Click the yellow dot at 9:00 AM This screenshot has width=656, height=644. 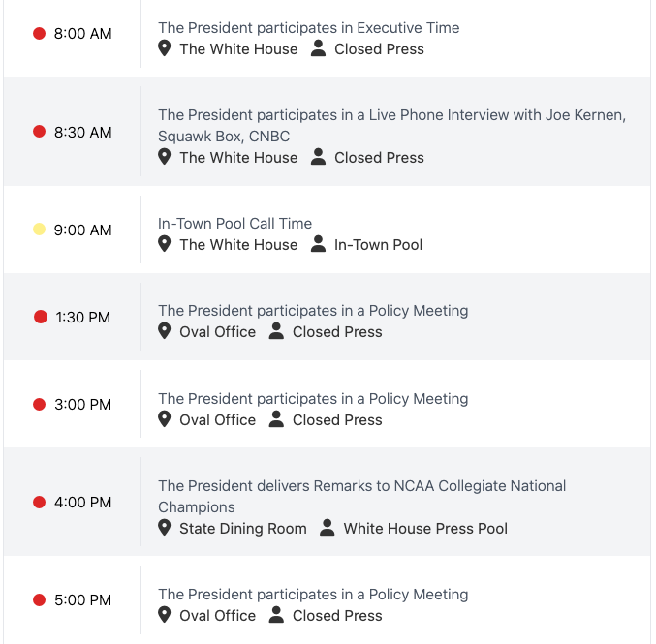pos(40,230)
